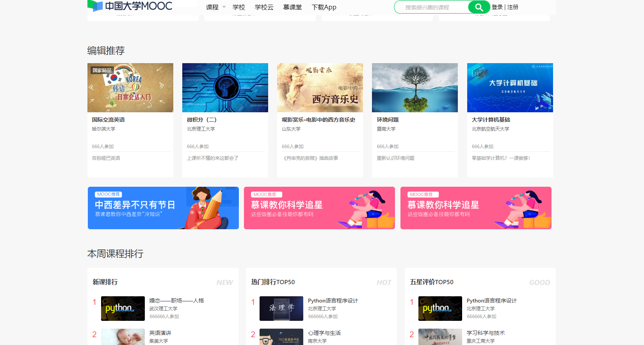The width and height of the screenshot is (644, 345).
Task: Go to 慕课堂 in navigation
Action: pyautogui.click(x=292, y=7)
